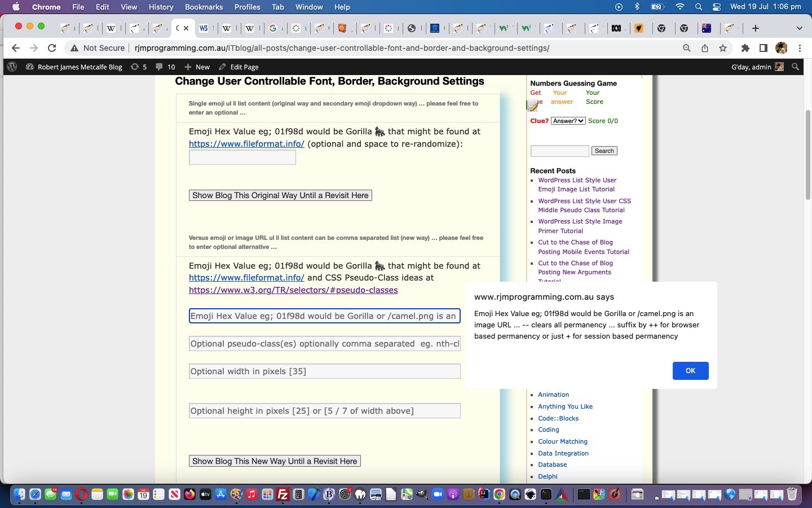Focus the Optional height in pixels field
This screenshot has height=508, width=812.
click(x=324, y=411)
